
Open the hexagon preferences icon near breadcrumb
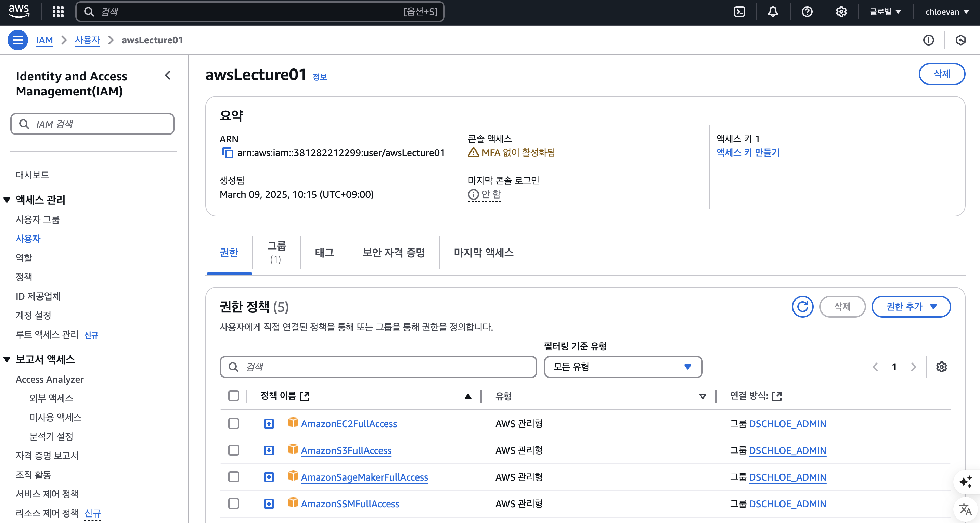coord(960,40)
